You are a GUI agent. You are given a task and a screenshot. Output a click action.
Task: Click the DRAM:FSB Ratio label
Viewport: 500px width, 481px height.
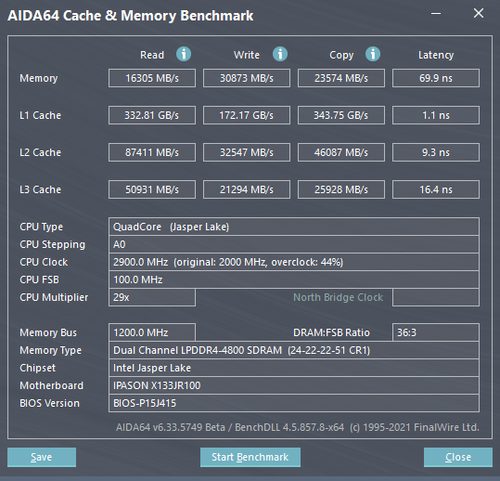[x=331, y=332]
